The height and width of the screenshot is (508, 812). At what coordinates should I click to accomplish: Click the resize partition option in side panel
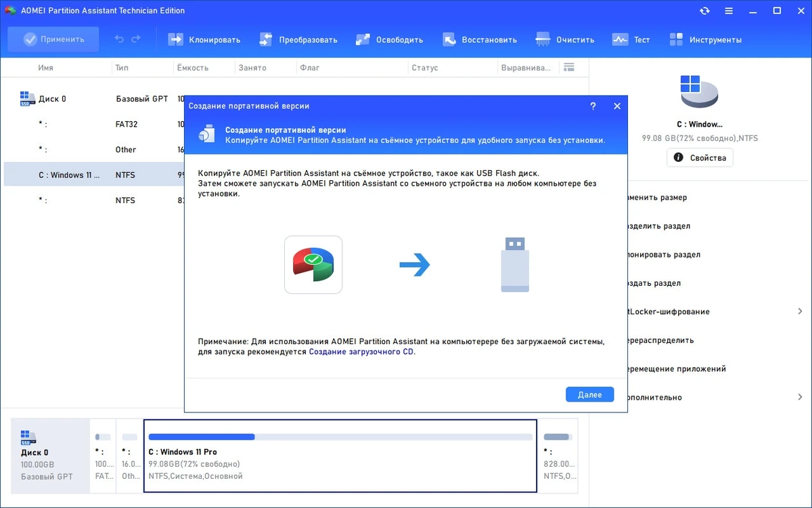[x=656, y=198]
